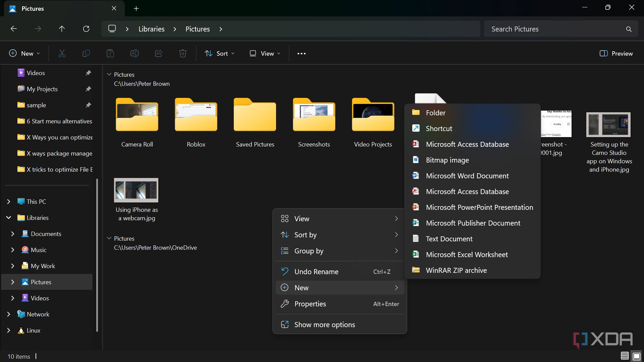Open the Sort dropdown in toolbar

(x=220, y=53)
